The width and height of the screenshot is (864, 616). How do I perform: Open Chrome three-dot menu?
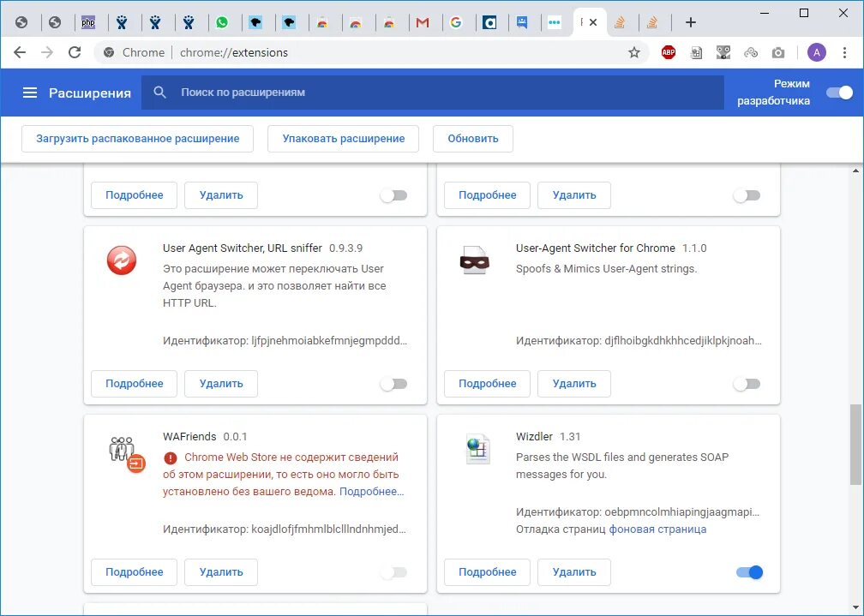(844, 52)
